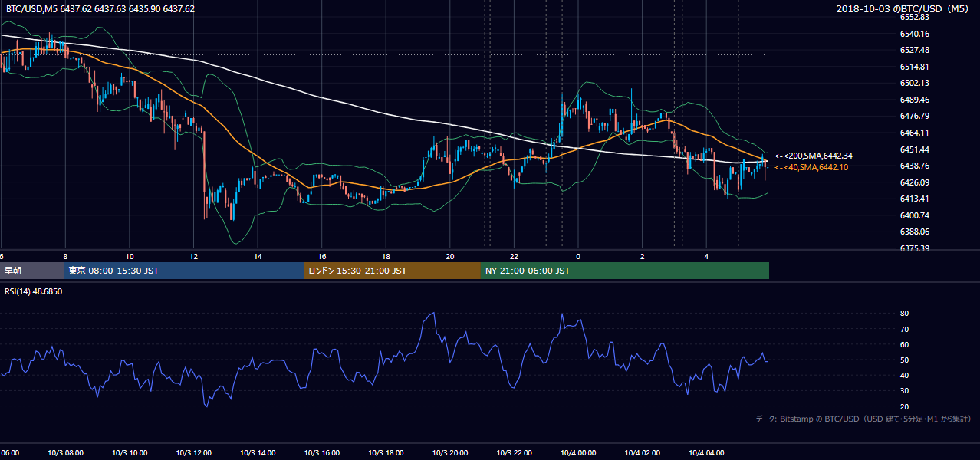980x460 pixels.
Task: Click the 10/3 22:00 date label
Action: (x=515, y=453)
